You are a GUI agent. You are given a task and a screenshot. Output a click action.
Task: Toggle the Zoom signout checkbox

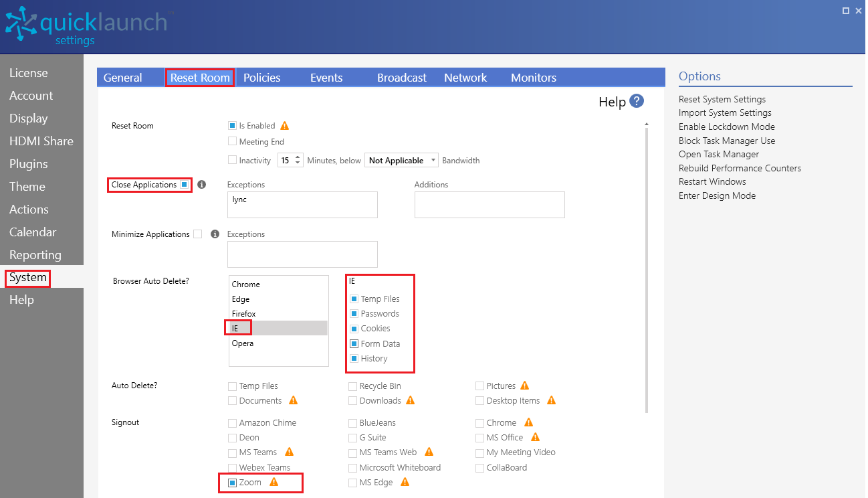pos(232,482)
